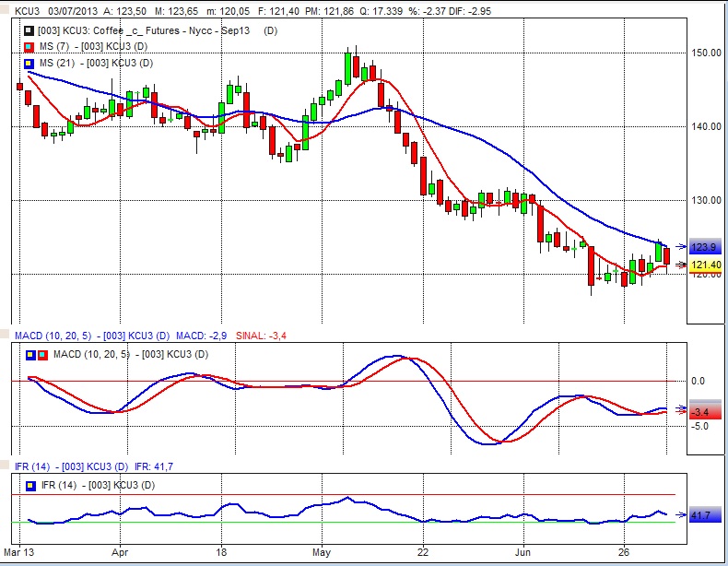Click the blue MACD line legend icon
728x566 pixels.
pos(30,354)
